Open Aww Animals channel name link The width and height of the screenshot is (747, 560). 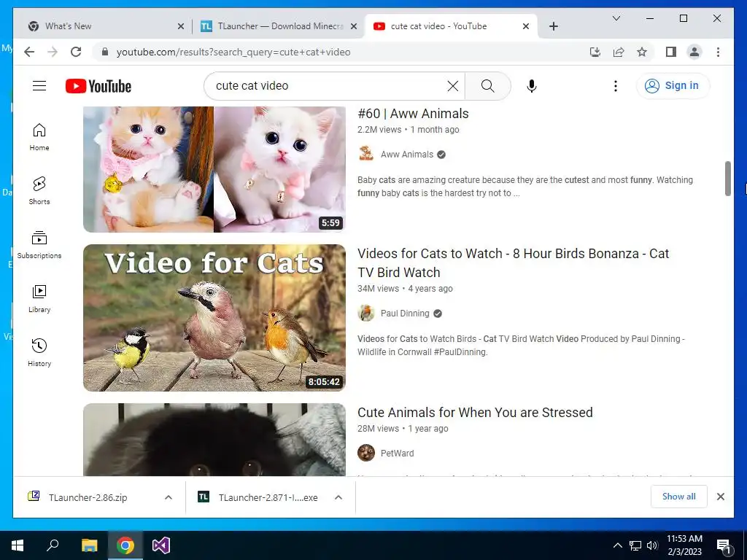click(x=407, y=155)
